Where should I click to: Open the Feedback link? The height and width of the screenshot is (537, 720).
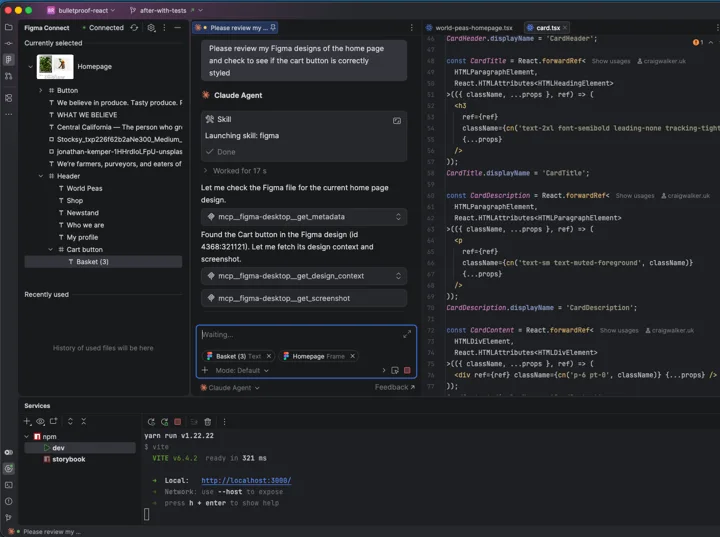click(395, 387)
